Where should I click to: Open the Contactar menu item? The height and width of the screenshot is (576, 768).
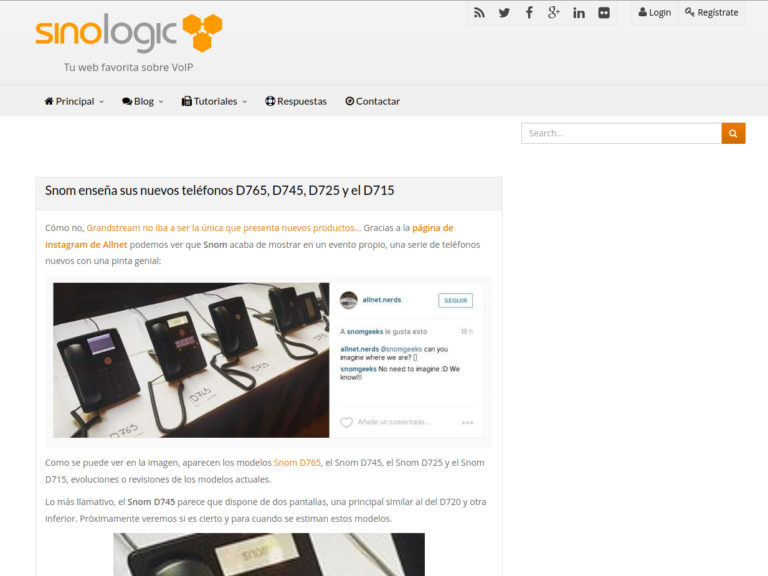[372, 101]
